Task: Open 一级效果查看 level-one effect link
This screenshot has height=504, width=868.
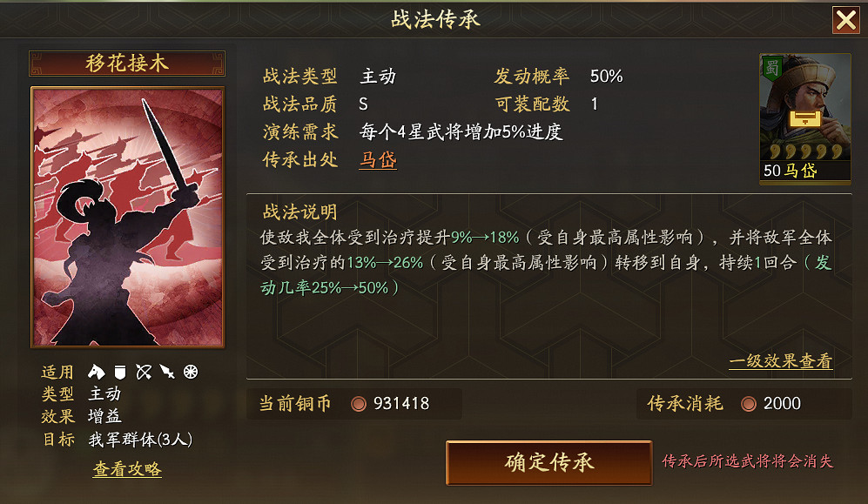Action: pos(781,361)
